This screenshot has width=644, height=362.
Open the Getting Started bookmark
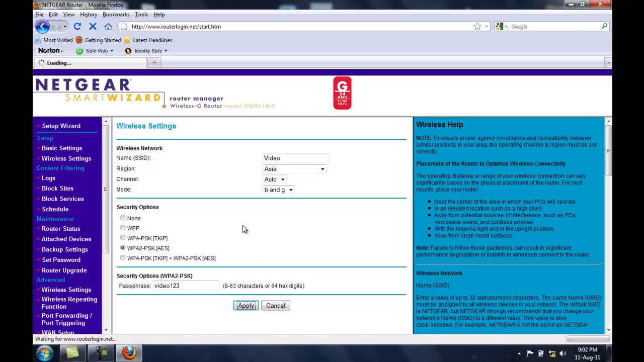click(x=98, y=40)
